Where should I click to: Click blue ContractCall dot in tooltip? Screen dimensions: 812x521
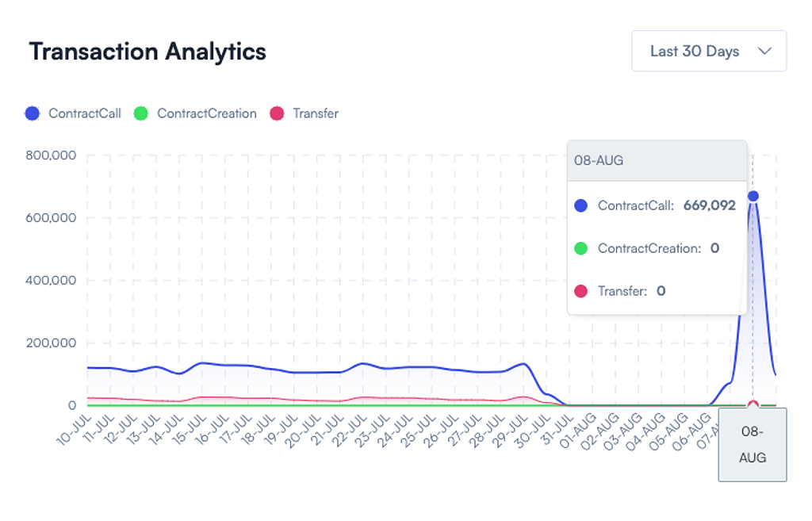point(580,205)
